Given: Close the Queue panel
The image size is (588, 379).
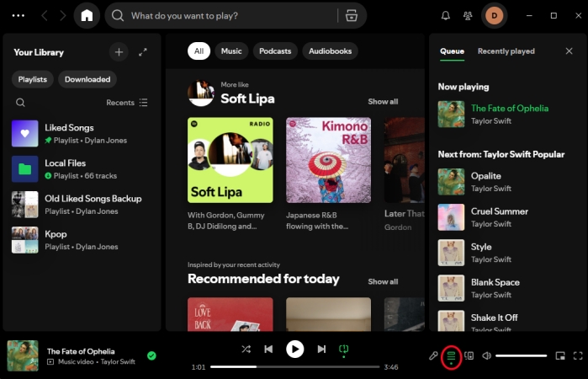Looking at the screenshot, I should click(569, 51).
